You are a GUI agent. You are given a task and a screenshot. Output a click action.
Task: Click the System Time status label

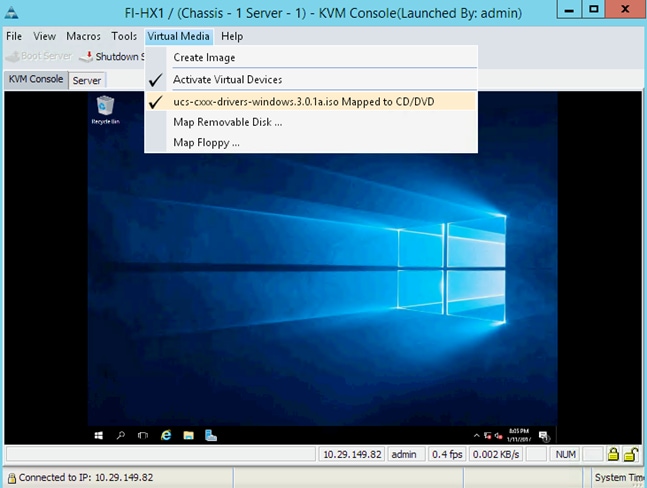click(620, 478)
